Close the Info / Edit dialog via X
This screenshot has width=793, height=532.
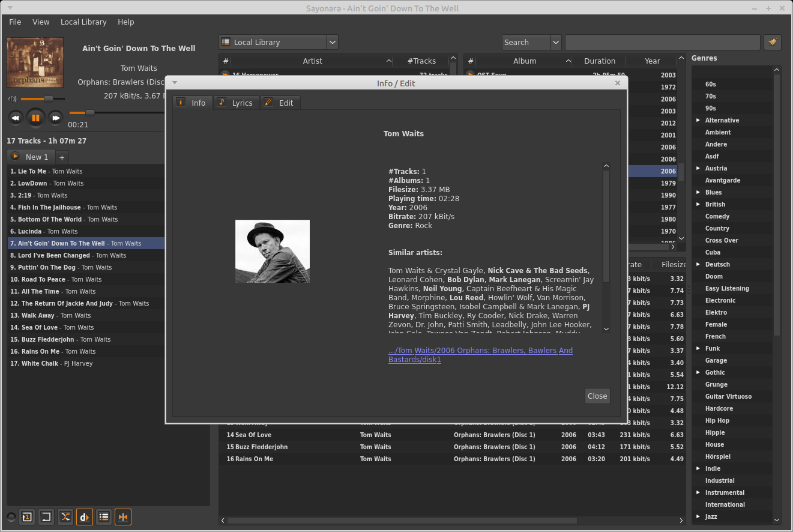coord(618,83)
